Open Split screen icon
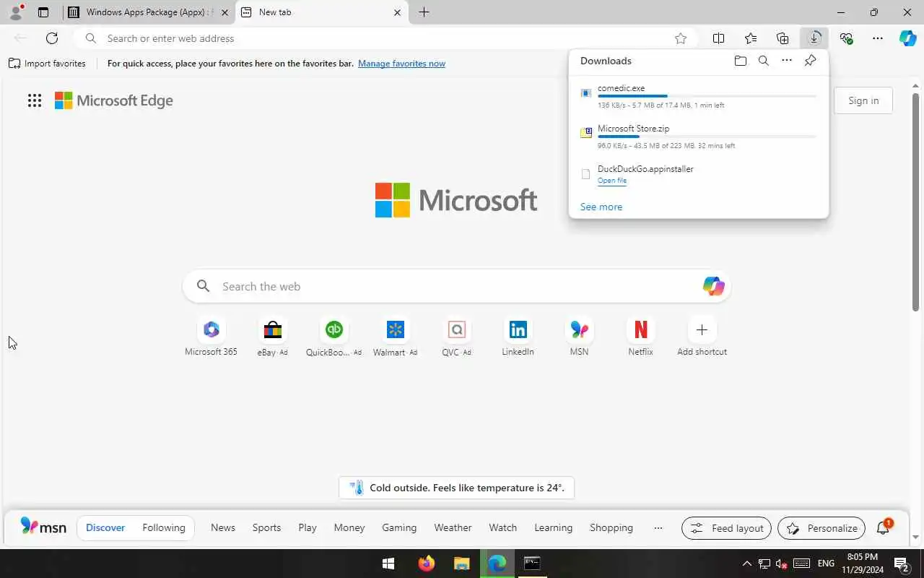This screenshot has height=578, width=924. click(x=718, y=38)
